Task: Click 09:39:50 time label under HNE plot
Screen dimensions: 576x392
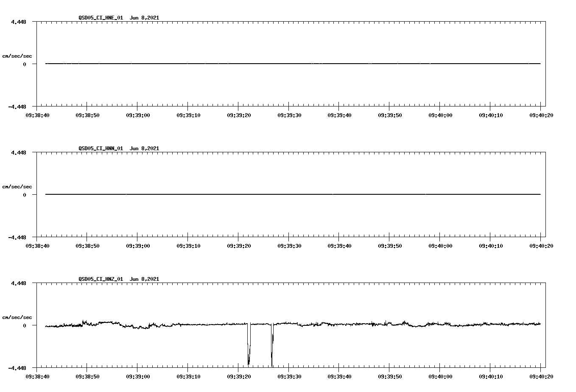Action: tap(390, 115)
